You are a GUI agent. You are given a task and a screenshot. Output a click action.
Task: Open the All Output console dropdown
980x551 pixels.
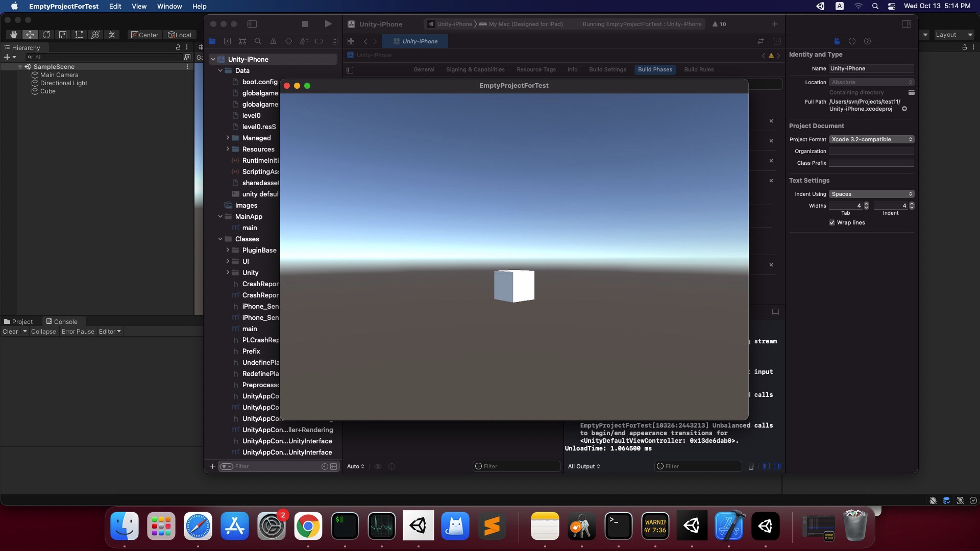pos(584,466)
